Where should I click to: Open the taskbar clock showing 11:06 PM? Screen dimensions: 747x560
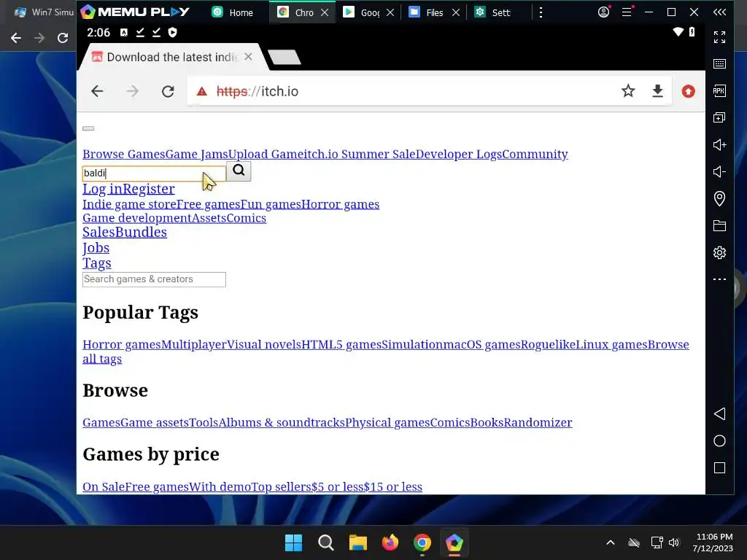[x=713, y=542]
